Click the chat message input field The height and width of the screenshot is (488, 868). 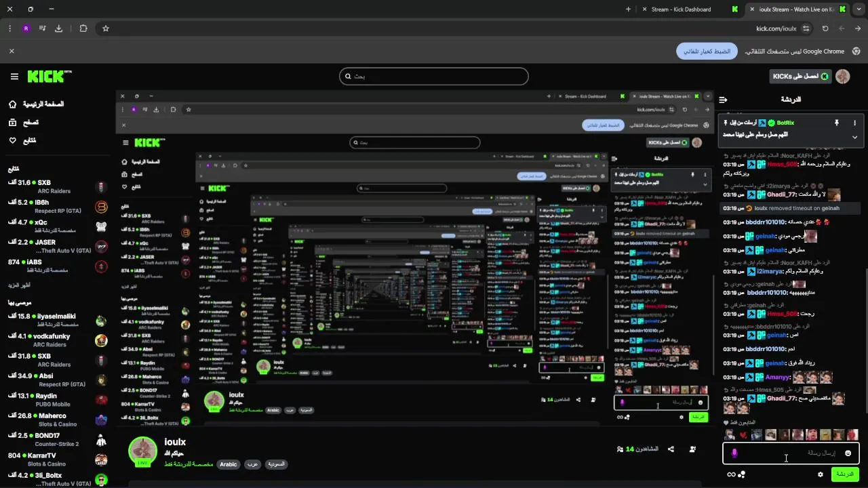(791, 453)
